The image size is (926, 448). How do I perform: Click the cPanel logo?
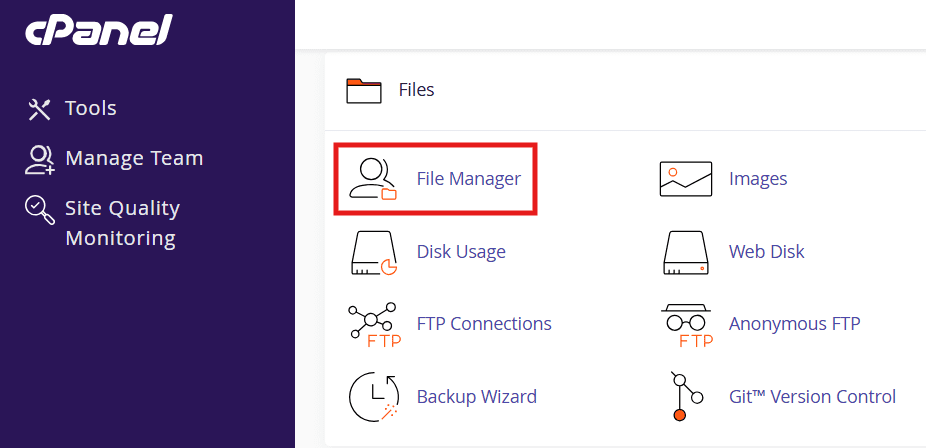99,30
